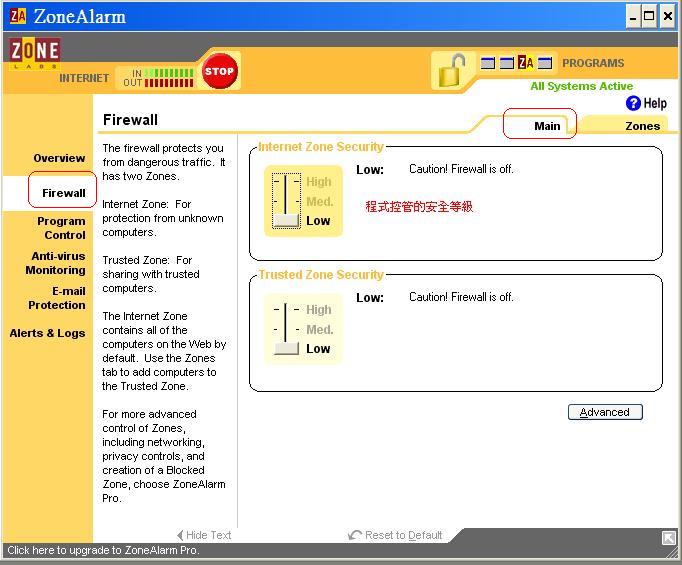The height and width of the screenshot is (565, 682).
Task: Click the first program window icon
Action: 488,64
